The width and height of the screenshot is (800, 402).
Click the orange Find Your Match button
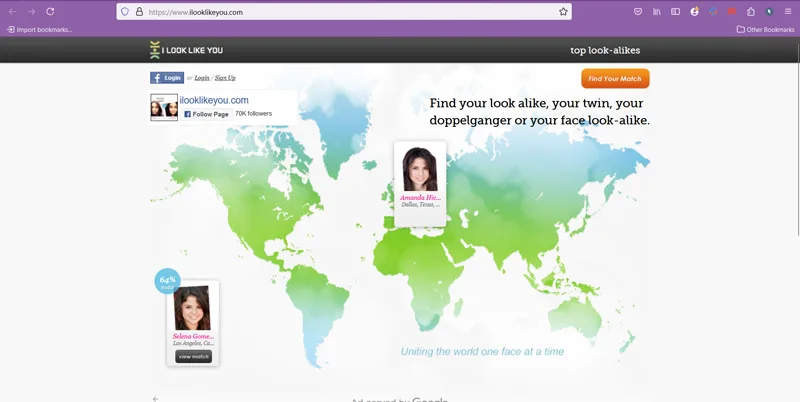pos(615,79)
